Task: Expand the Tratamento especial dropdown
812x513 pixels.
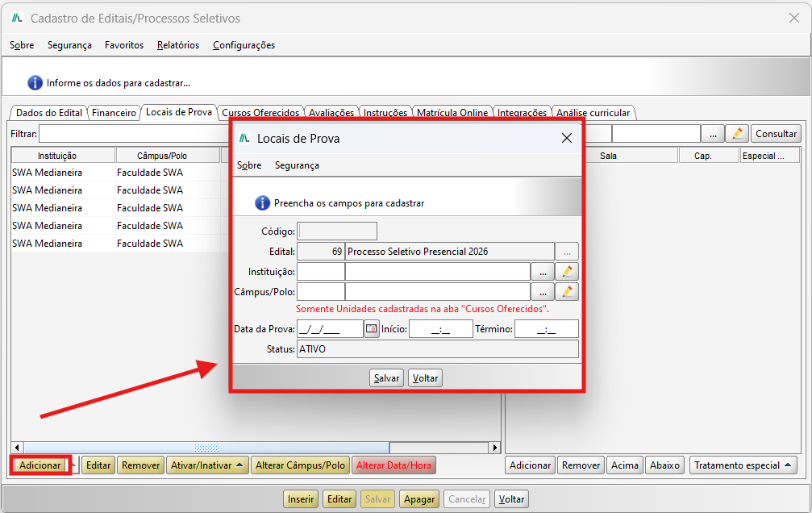Action: [x=788, y=465]
